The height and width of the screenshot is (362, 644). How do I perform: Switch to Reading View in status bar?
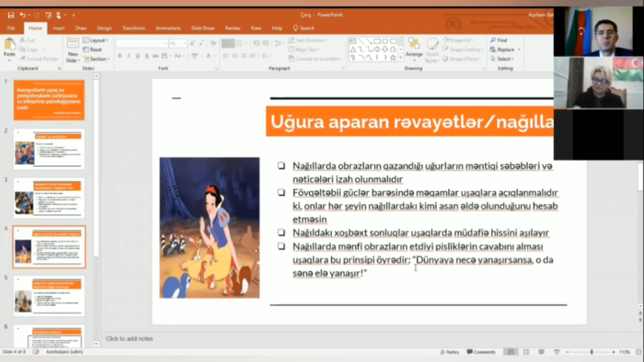tap(541, 352)
